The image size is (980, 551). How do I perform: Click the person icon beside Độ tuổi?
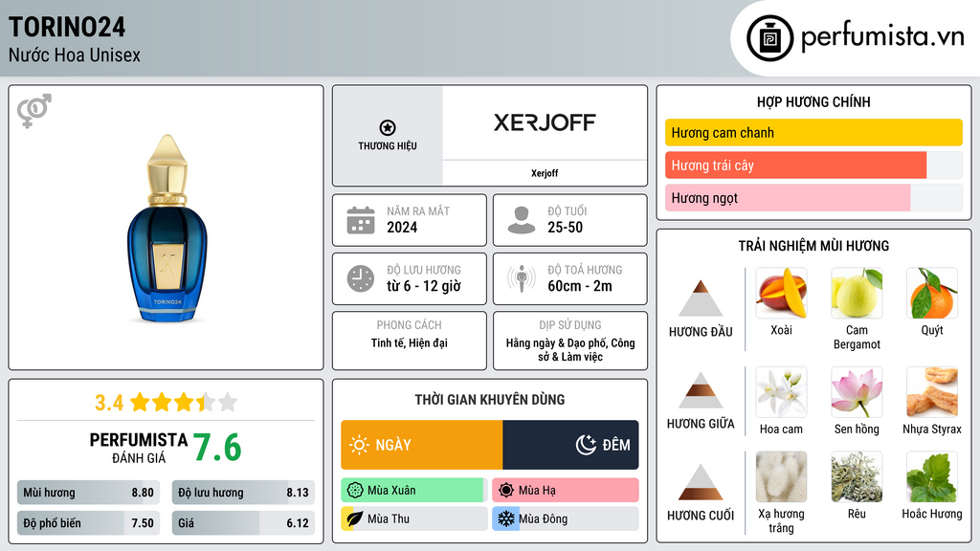tap(522, 220)
